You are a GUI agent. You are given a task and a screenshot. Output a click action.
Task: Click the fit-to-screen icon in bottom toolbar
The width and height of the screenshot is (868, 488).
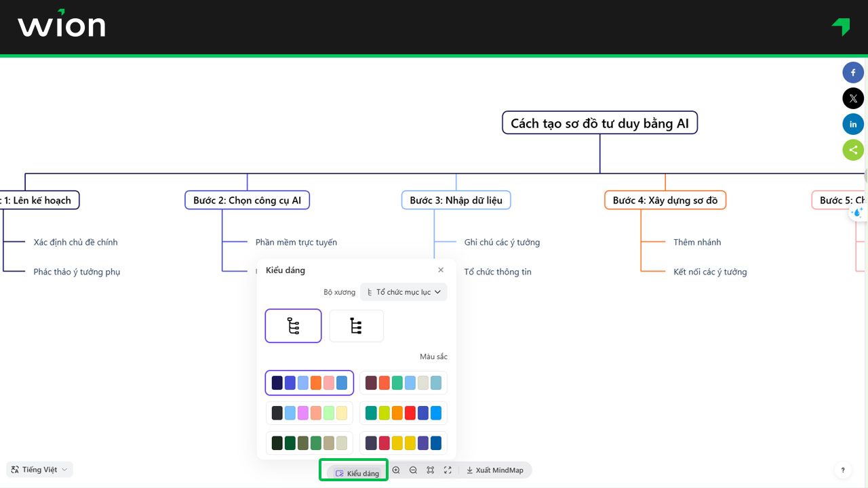pos(431,470)
